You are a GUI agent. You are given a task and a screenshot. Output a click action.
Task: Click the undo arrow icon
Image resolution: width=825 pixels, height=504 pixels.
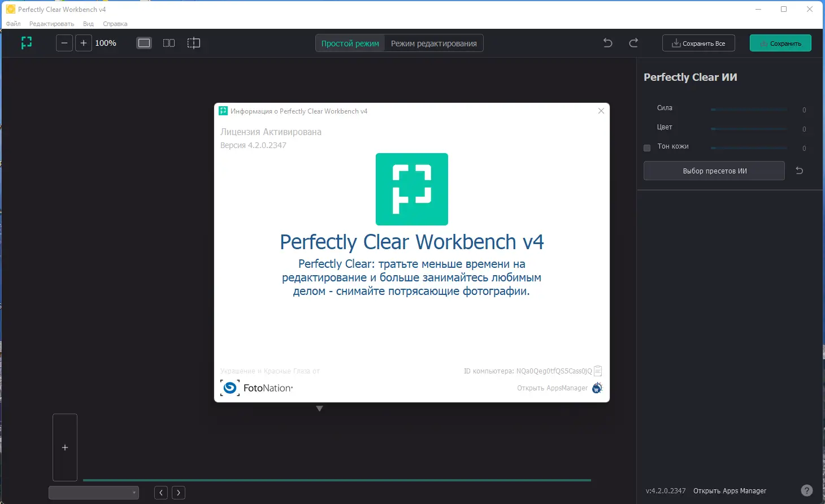click(607, 42)
